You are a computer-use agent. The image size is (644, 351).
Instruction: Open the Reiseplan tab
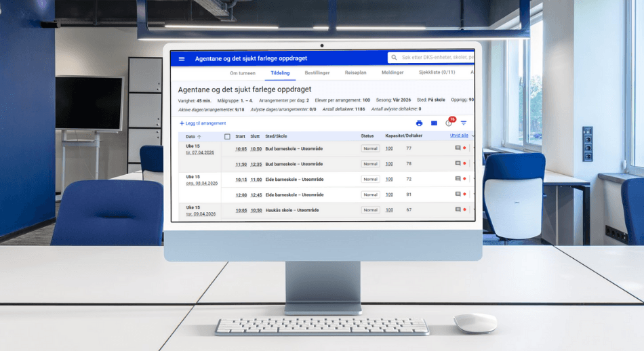pos(355,73)
